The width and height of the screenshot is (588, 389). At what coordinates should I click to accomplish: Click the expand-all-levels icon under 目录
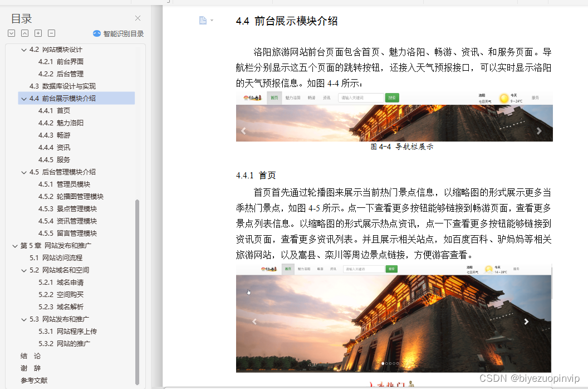pyautogui.click(x=11, y=33)
